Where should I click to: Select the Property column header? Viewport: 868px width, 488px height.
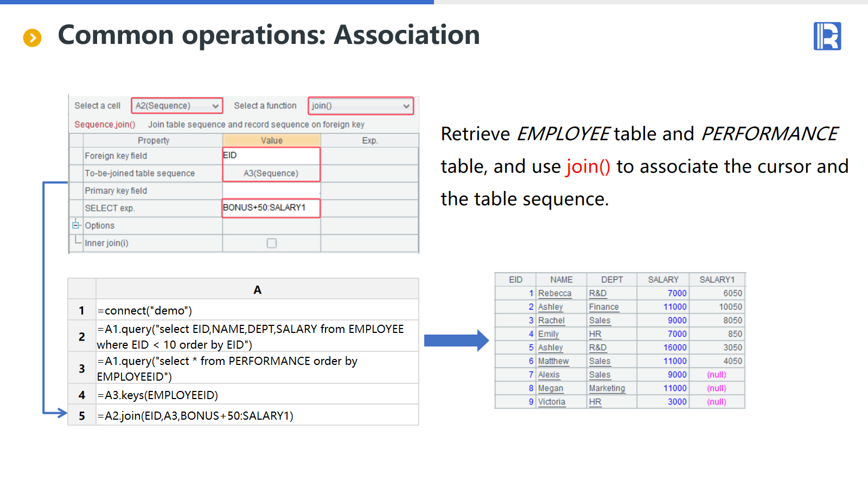[x=153, y=140]
